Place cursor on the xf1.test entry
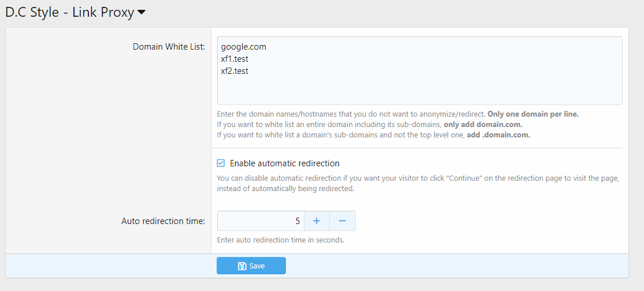Screen dimensions: 644x291 click(x=234, y=59)
